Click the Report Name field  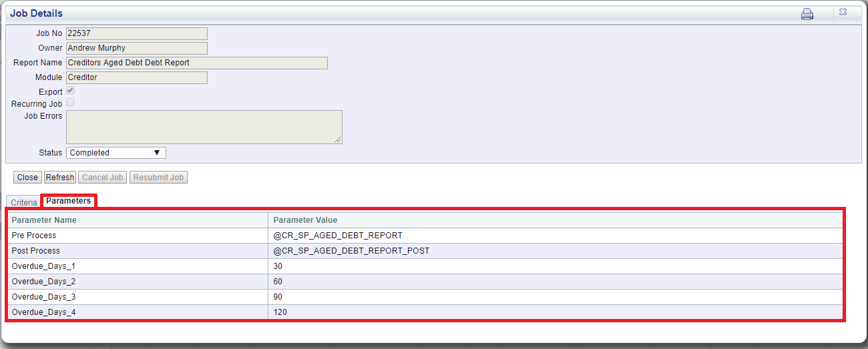197,63
